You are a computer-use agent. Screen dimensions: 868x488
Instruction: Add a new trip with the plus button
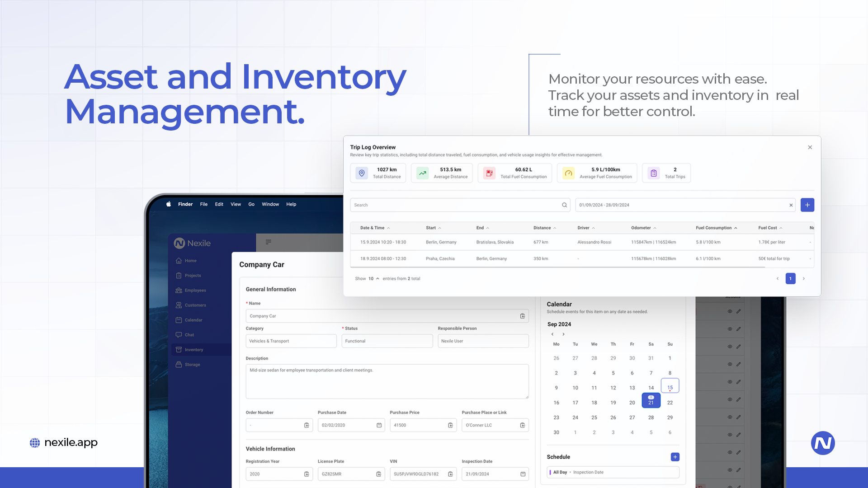click(807, 205)
